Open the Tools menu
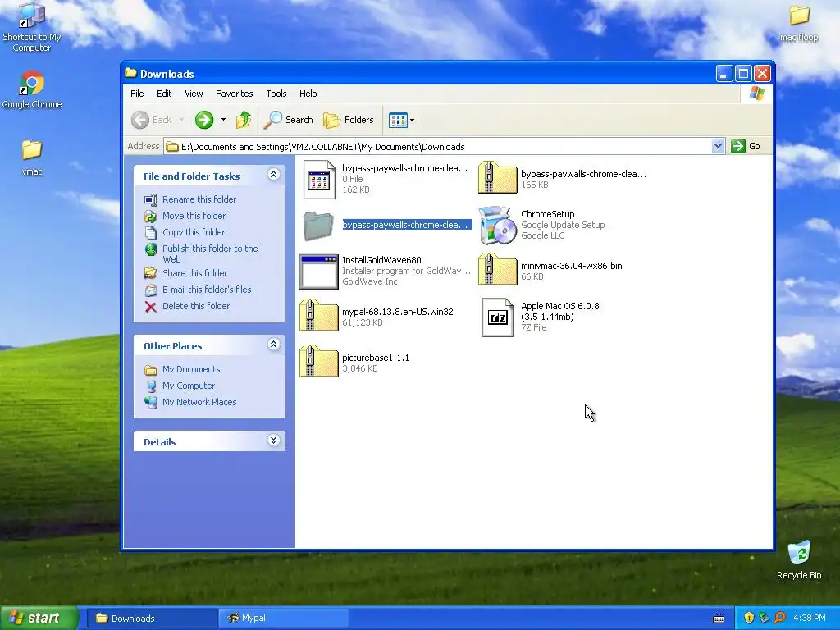The height and width of the screenshot is (630, 840). [x=276, y=94]
